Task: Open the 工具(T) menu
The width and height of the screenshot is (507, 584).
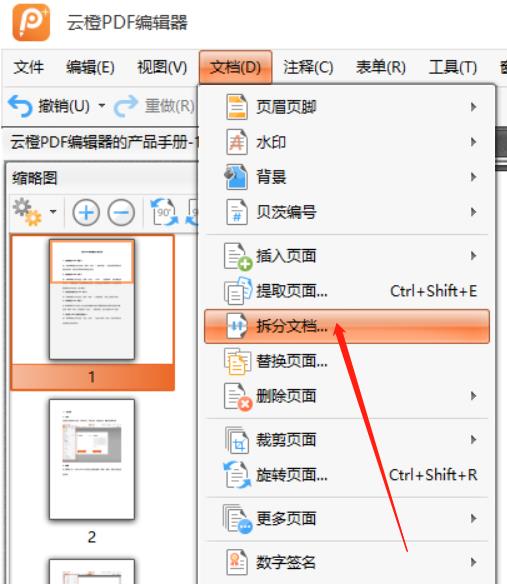Action: point(453,67)
